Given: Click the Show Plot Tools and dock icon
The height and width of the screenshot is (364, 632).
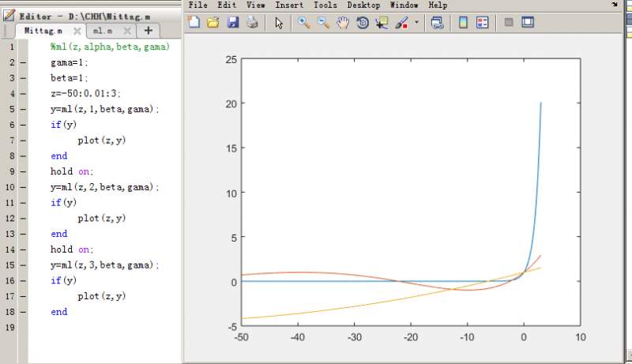Looking at the screenshot, I should coord(528,22).
